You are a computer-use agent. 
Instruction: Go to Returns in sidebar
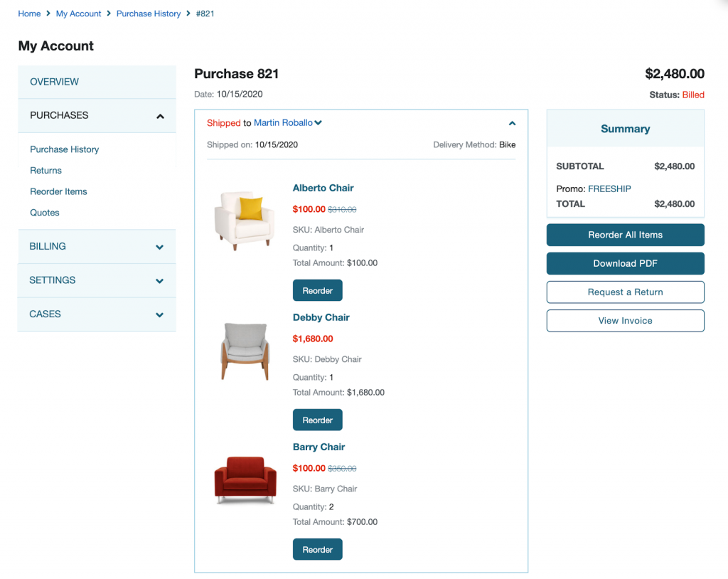point(45,171)
